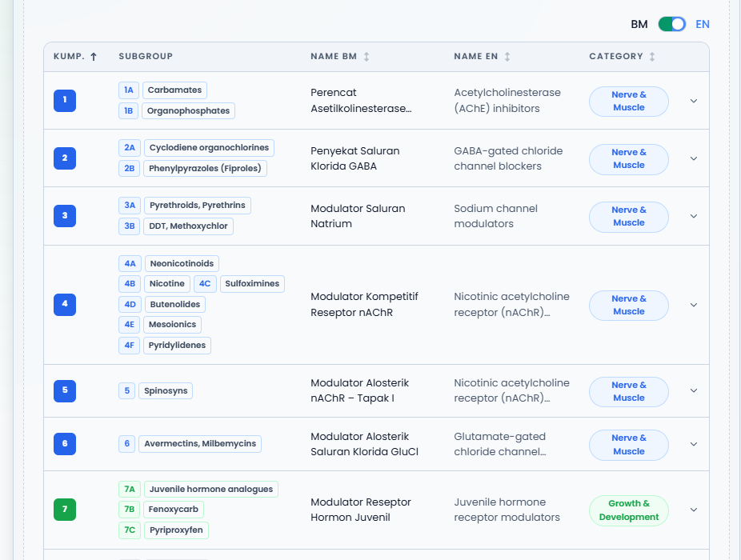The image size is (741, 560).
Task: Expand the group 7 Juvenile hormone row
Action: [x=694, y=510]
